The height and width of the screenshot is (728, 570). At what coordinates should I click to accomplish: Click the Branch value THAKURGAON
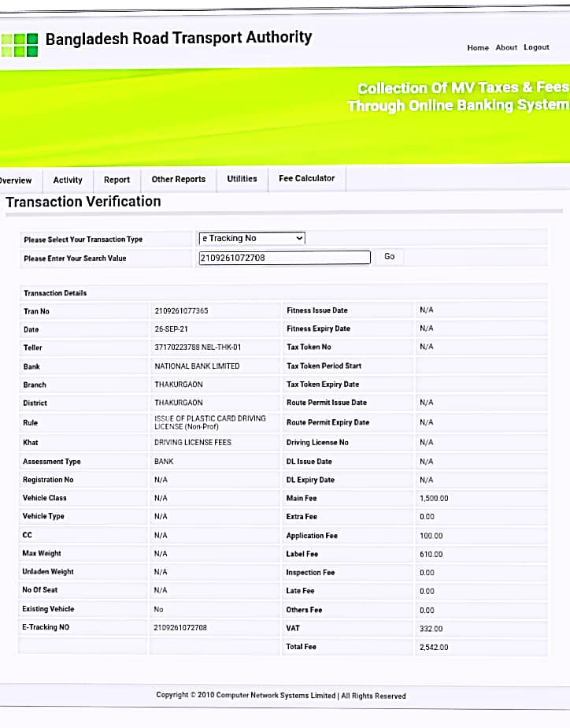pyautogui.click(x=179, y=384)
